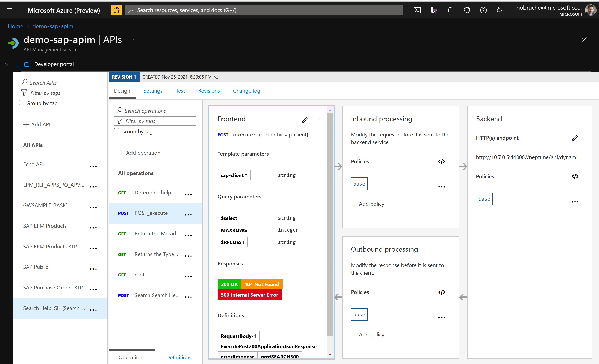Open the Outbound processing policy code editor

click(442, 292)
